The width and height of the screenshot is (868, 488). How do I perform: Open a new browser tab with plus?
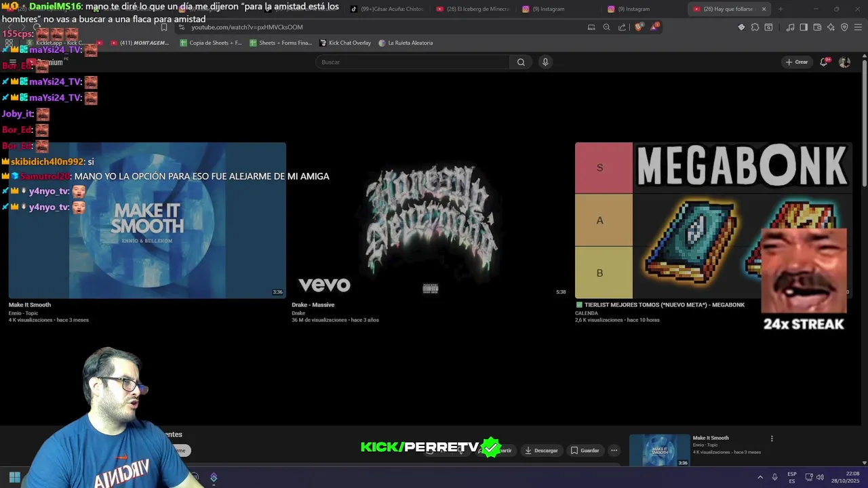[x=781, y=9]
